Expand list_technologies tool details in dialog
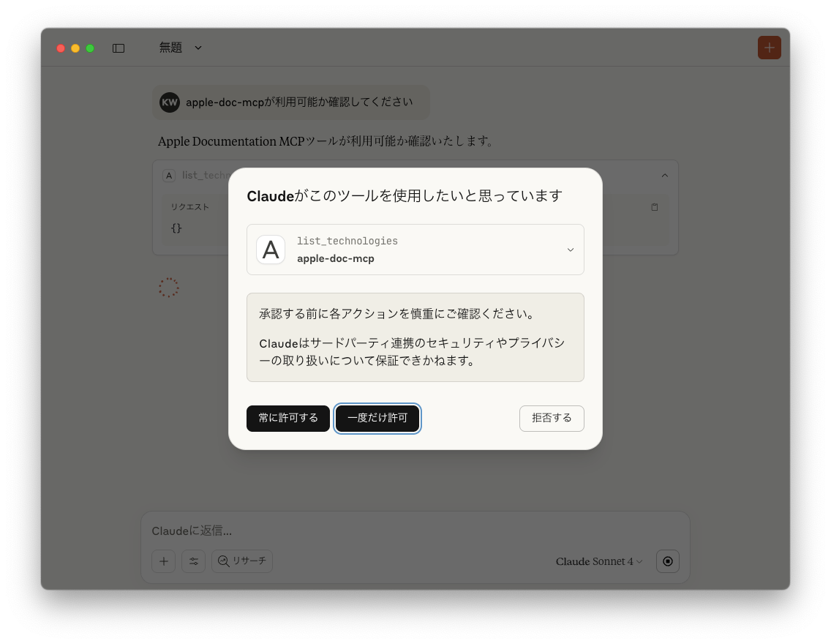This screenshot has width=831, height=644. pyautogui.click(x=571, y=250)
